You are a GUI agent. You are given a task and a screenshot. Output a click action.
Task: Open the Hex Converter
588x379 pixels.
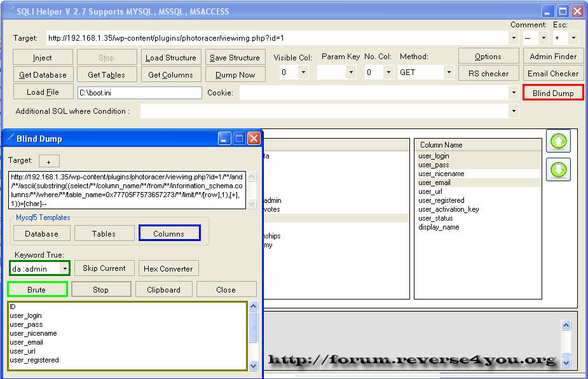coord(168,268)
